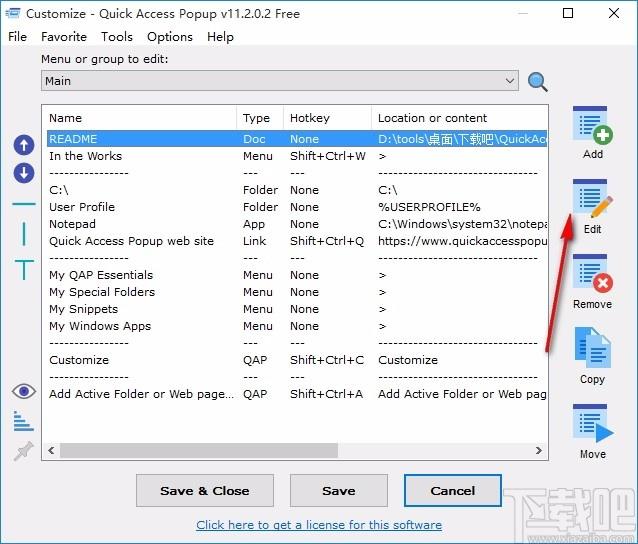Select the README row
The width and height of the screenshot is (638, 544).
297,139
